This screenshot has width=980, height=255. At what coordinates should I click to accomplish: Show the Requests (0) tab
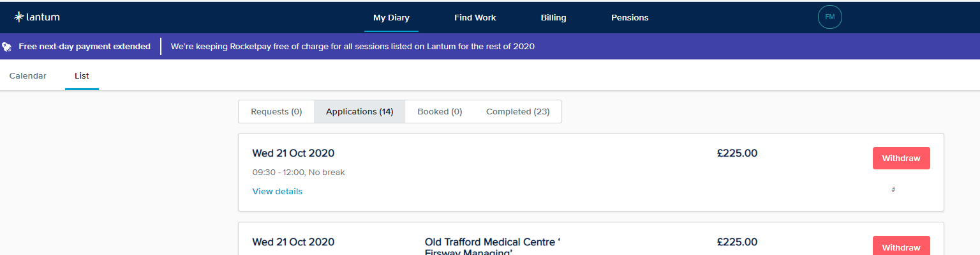coord(276,111)
